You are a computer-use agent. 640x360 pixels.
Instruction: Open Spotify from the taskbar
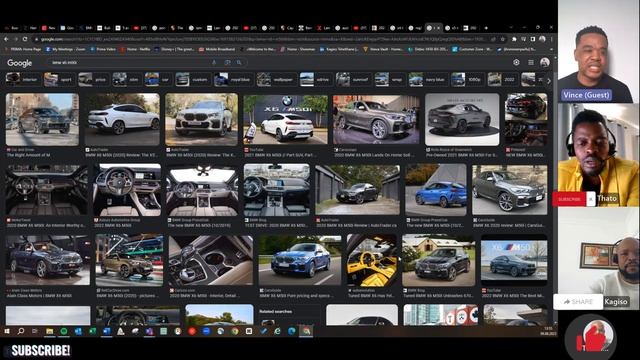pos(64,331)
